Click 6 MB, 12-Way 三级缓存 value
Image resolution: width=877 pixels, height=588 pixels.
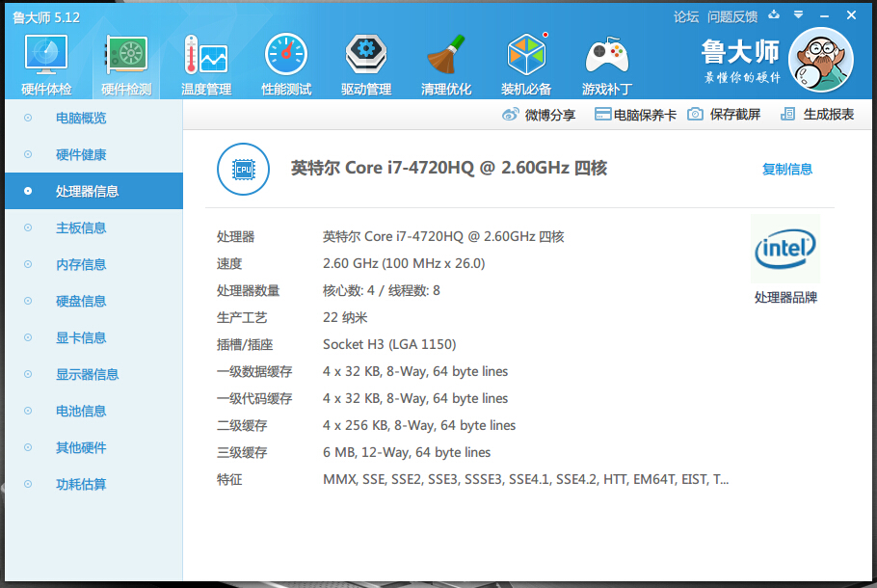pyautogui.click(x=407, y=453)
